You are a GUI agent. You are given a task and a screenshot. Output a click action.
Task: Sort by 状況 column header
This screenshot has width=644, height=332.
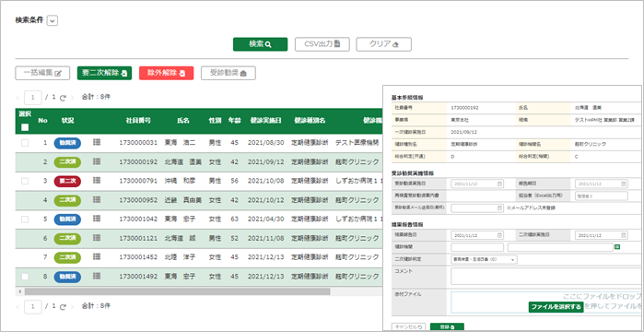click(x=67, y=121)
